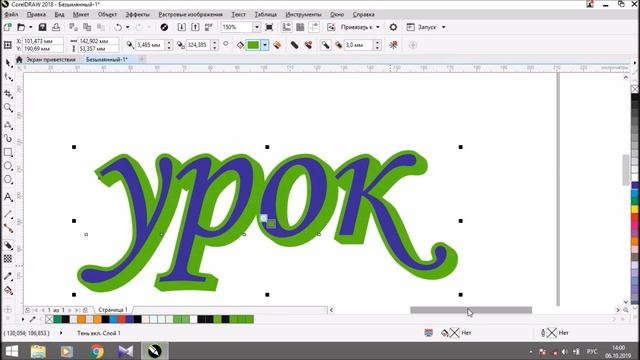640x360 pixels.
Task: Open the shadow color picker dropdown arrow
Action: 265,45
